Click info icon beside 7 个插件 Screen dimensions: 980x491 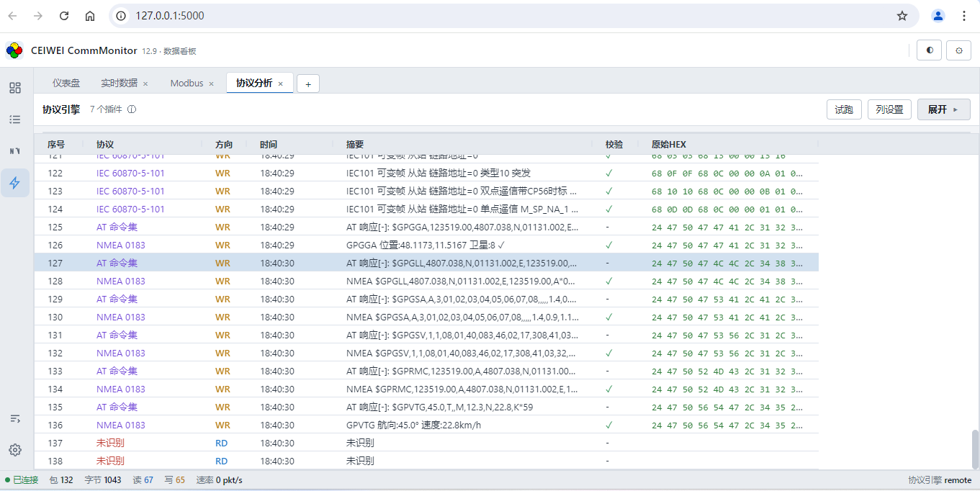[x=132, y=109]
